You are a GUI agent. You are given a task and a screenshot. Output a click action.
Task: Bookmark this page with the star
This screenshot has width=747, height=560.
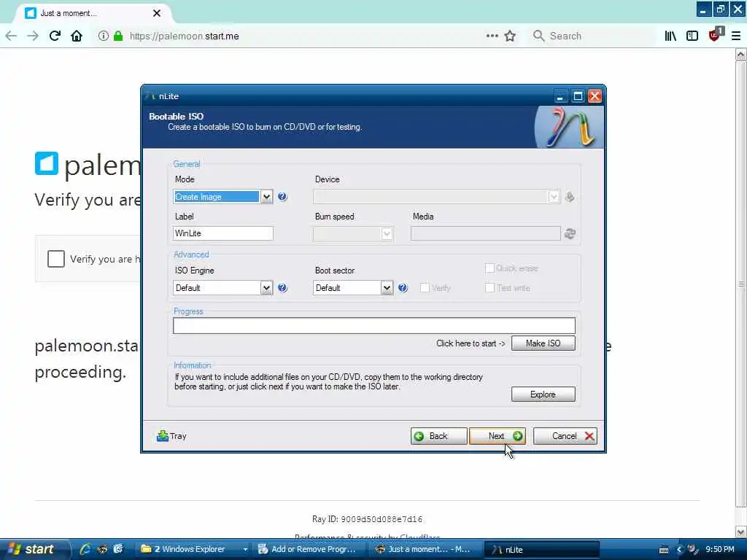click(510, 36)
